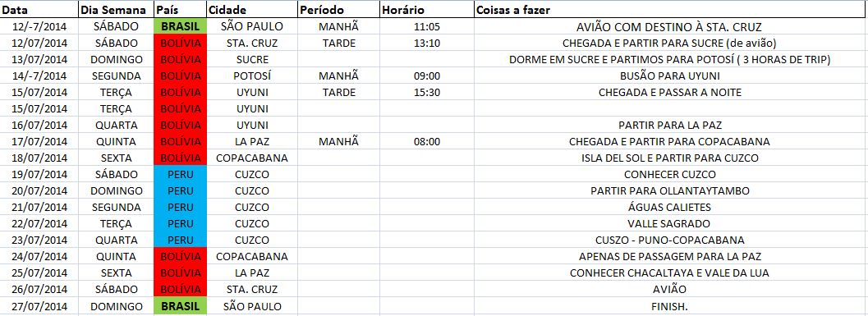Click the cell containing FINISH.
This screenshot has height=316, width=868.
[670, 306]
